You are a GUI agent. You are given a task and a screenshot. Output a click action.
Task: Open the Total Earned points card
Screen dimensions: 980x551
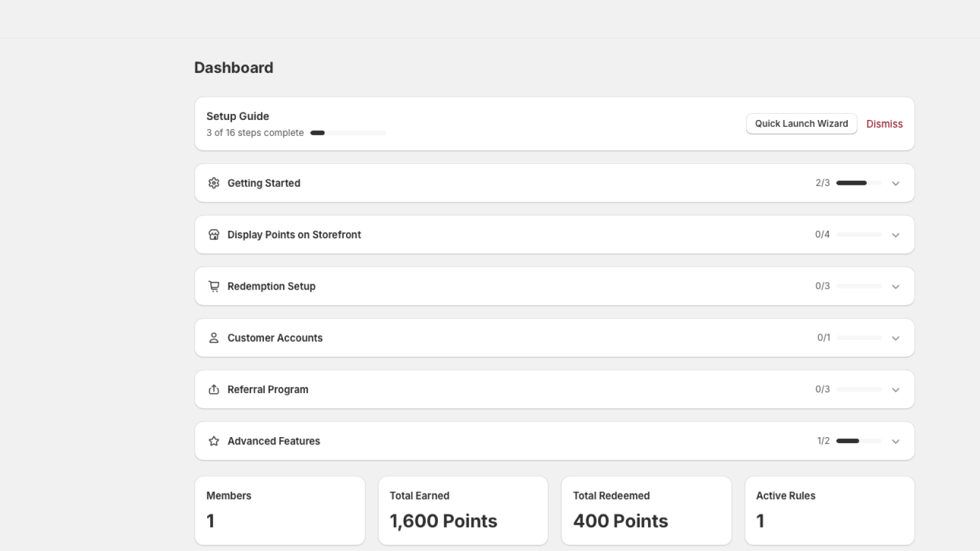tap(463, 511)
